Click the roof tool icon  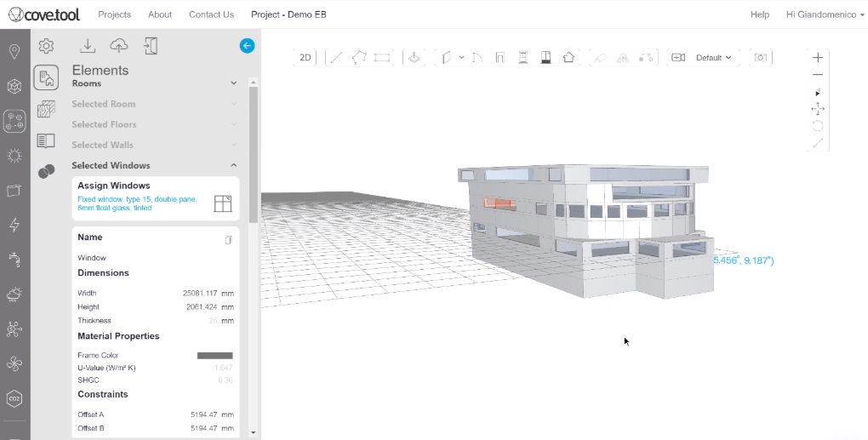pyautogui.click(x=568, y=58)
